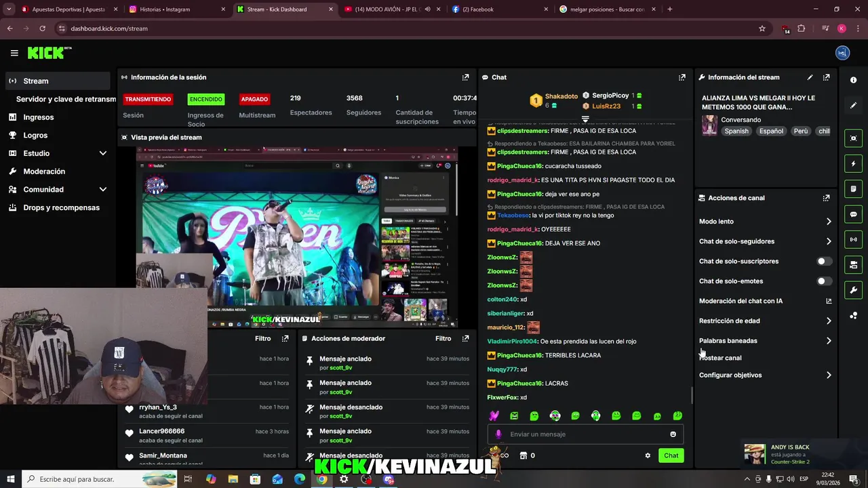This screenshot has width=868, height=488.
Task: Toggle the lightning bolt widget icon
Action: [853, 163]
